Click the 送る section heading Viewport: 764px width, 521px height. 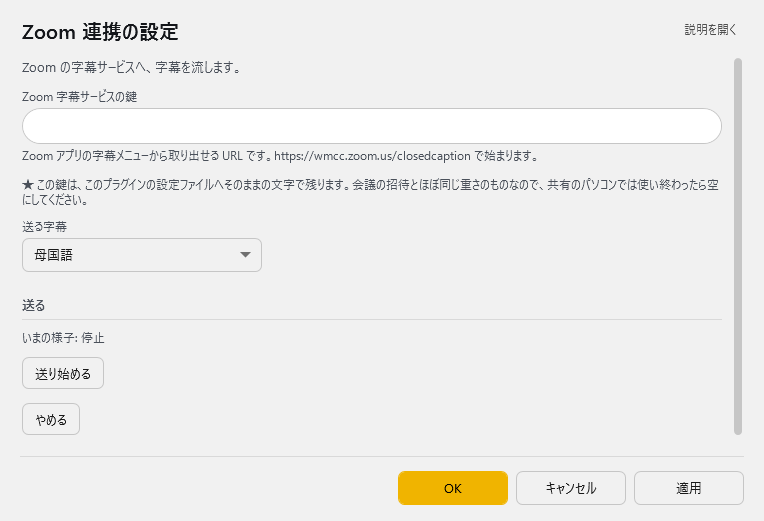pyautogui.click(x=34, y=306)
